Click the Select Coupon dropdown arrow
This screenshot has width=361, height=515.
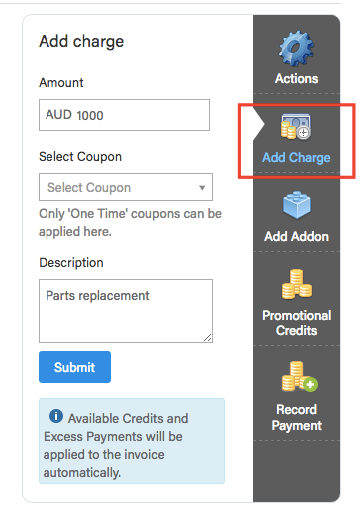[x=202, y=188]
